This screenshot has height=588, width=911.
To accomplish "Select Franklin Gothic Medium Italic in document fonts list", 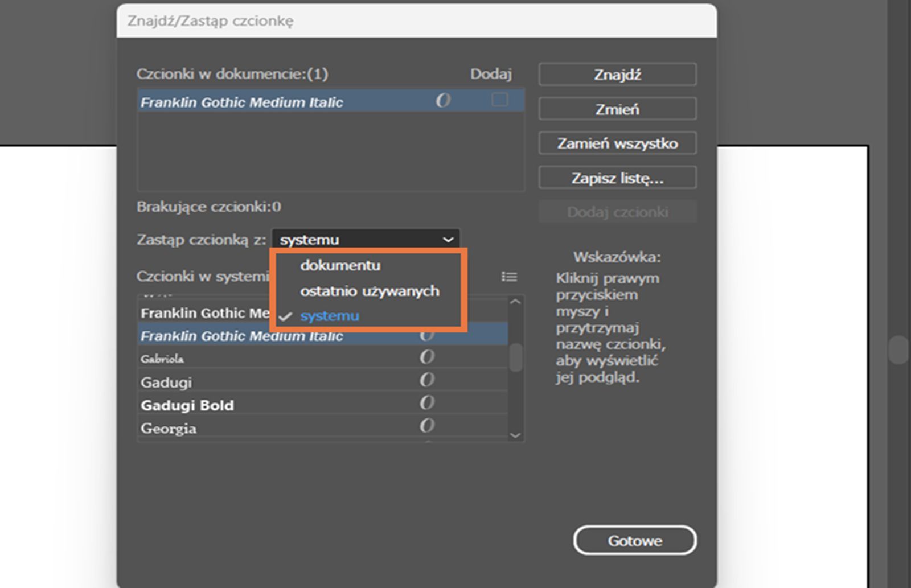I will [x=331, y=101].
